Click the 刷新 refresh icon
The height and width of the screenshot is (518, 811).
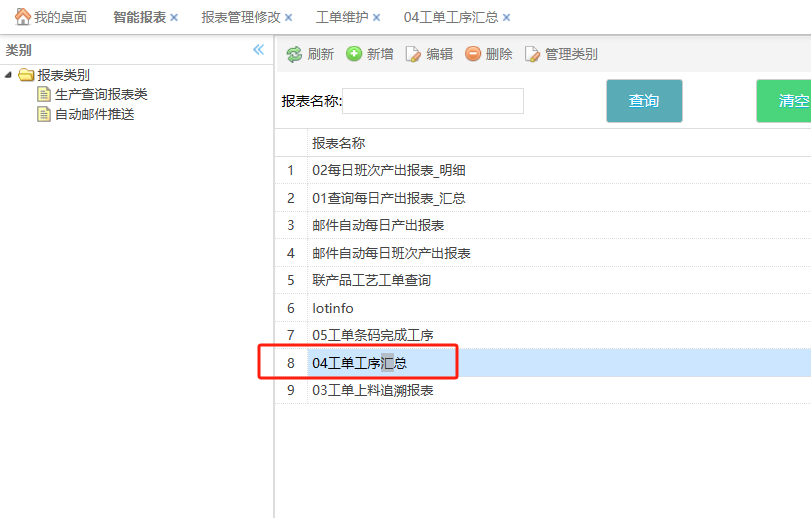point(294,54)
